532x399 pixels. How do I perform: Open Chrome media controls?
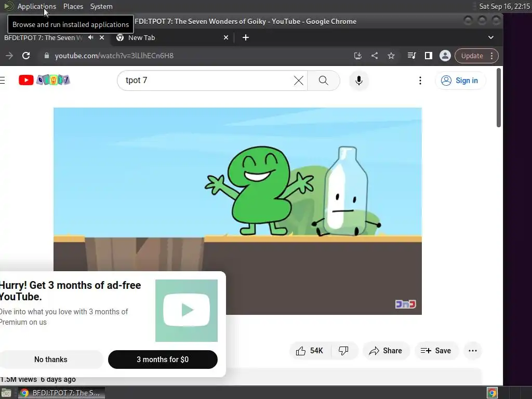(411, 56)
